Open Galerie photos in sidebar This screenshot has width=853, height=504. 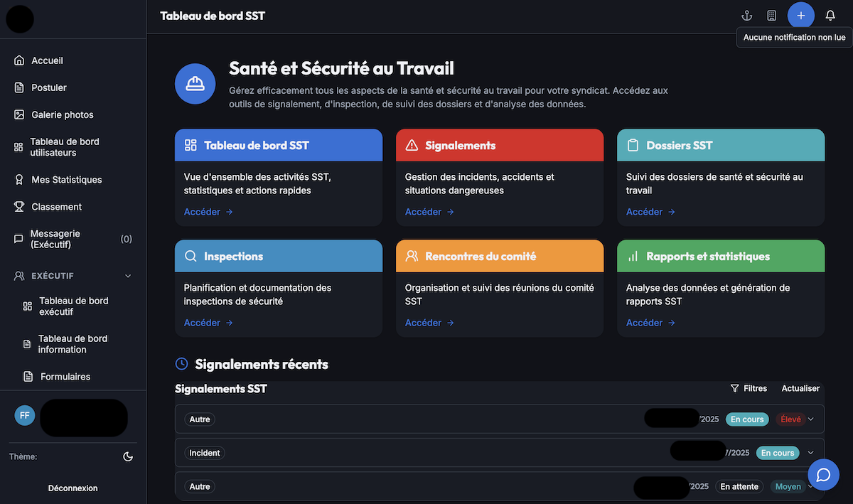(x=62, y=114)
